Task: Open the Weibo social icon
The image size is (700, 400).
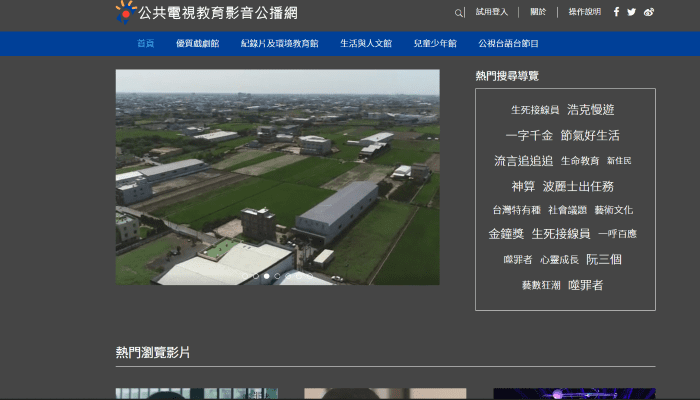Action: pos(649,12)
